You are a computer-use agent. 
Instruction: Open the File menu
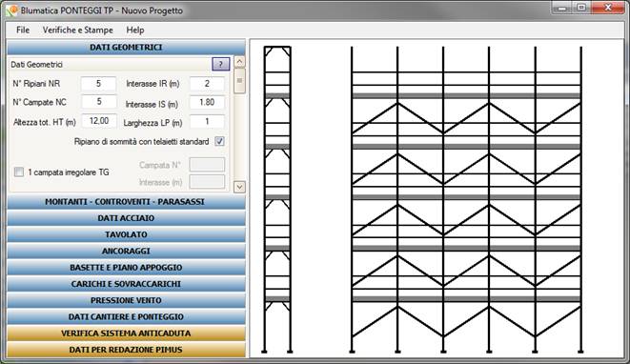point(23,30)
